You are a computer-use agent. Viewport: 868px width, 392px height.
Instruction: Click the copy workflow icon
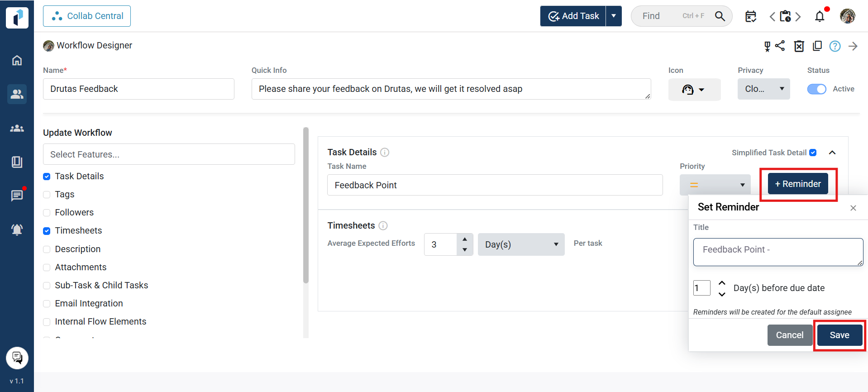tap(817, 46)
